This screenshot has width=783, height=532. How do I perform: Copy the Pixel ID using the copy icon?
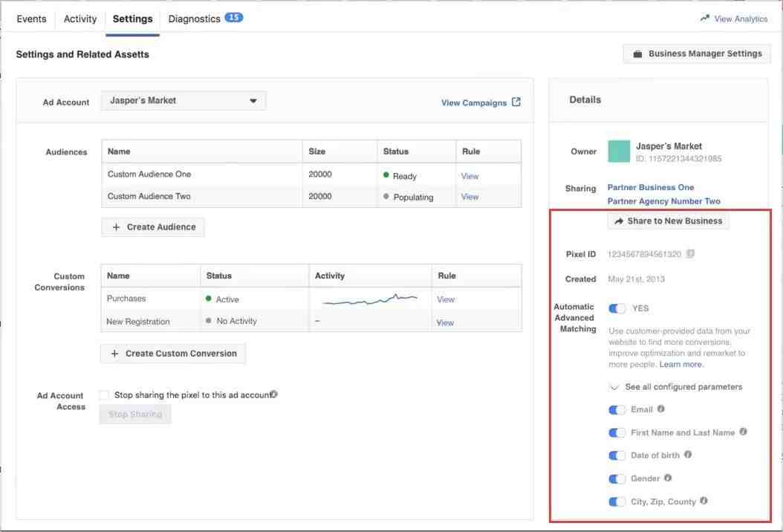coord(690,254)
